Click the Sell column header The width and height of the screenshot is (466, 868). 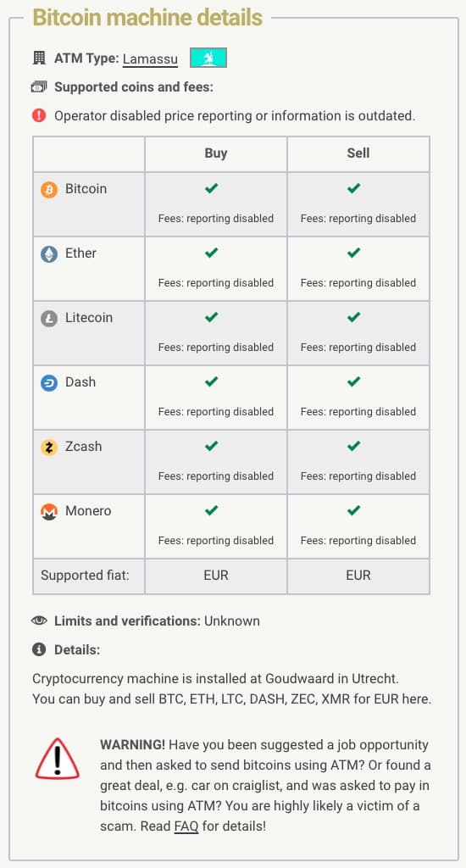point(358,153)
